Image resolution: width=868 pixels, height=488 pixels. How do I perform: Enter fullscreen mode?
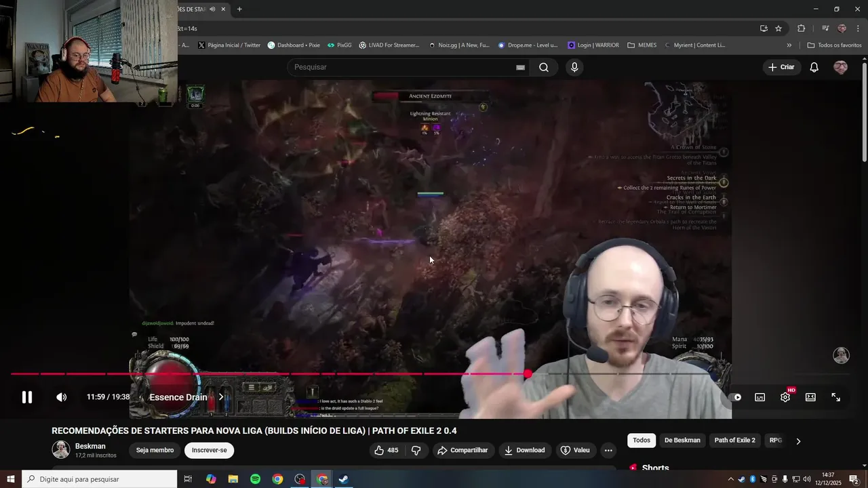836,397
